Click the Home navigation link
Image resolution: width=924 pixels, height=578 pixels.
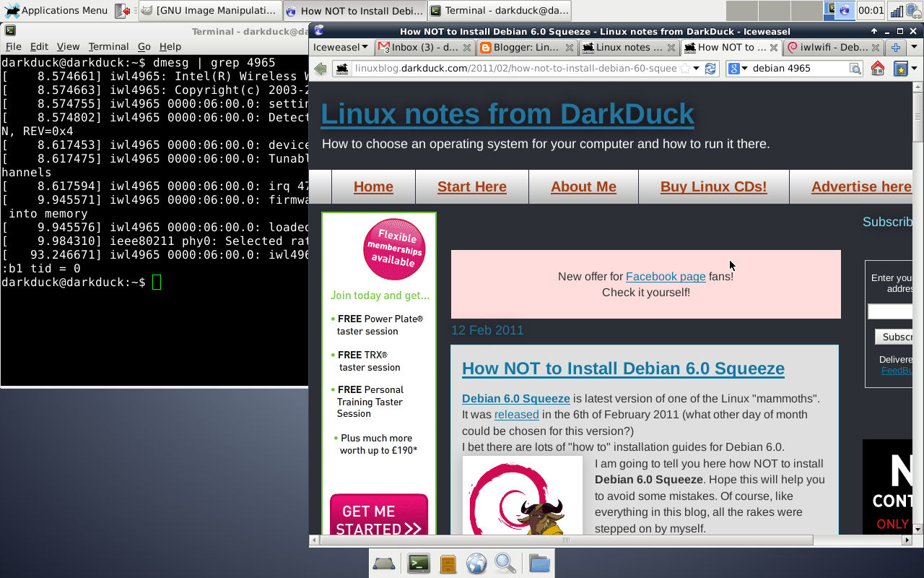pyautogui.click(x=373, y=186)
